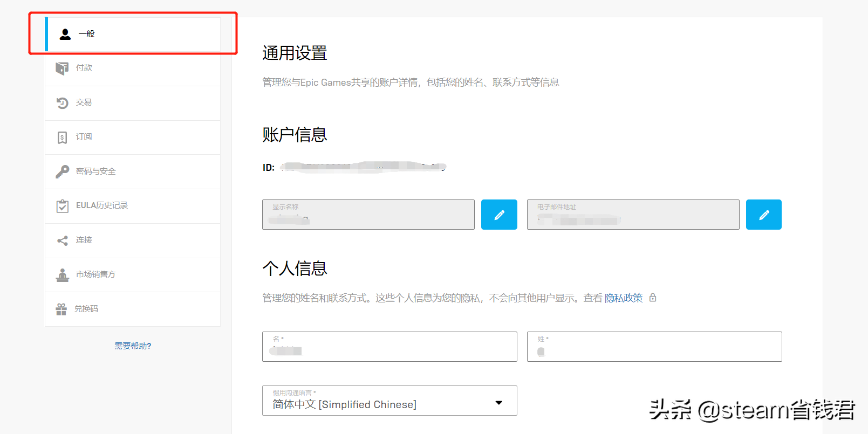This screenshot has height=434, width=868.
Task: Click the seller icon for 市场销售方
Action: click(x=62, y=275)
